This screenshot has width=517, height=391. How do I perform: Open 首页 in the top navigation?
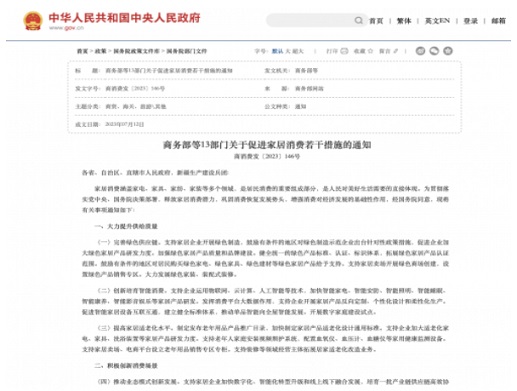[x=376, y=21]
